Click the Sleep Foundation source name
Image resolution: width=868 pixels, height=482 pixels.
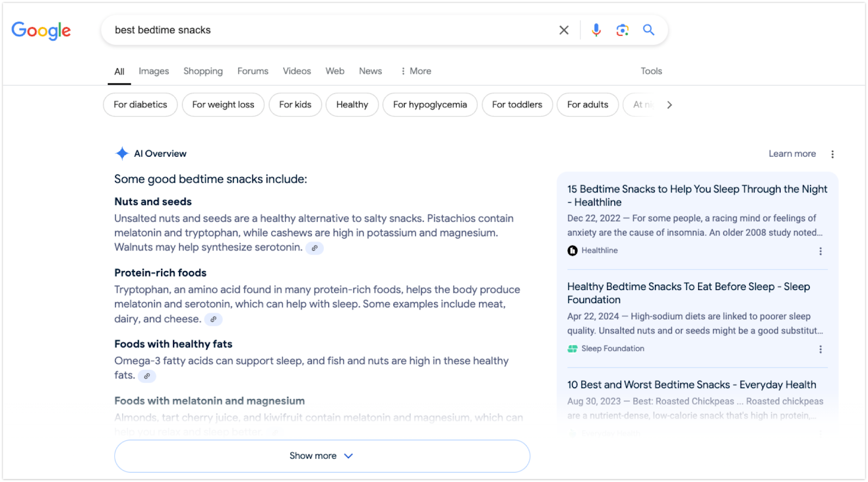coord(613,349)
